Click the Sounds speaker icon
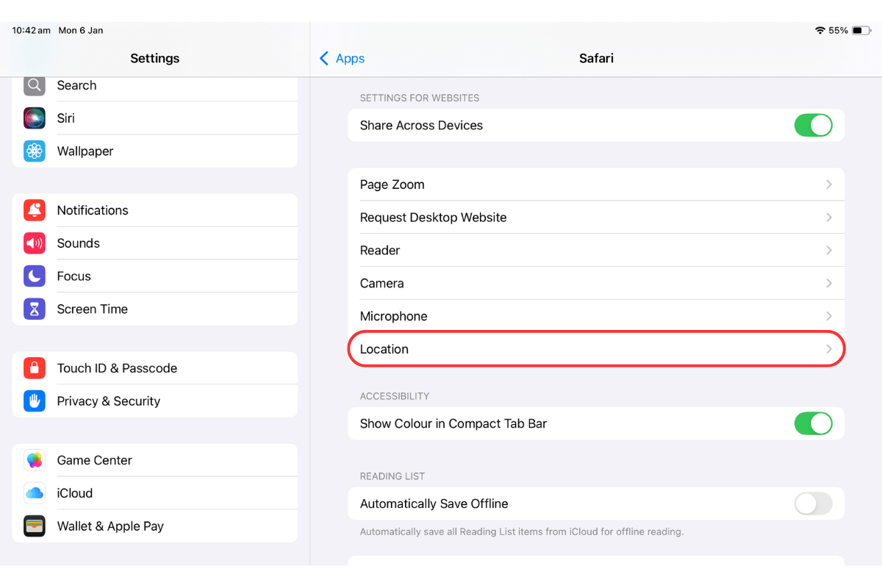Image resolution: width=882 pixels, height=588 pixels. (x=34, y=243)
